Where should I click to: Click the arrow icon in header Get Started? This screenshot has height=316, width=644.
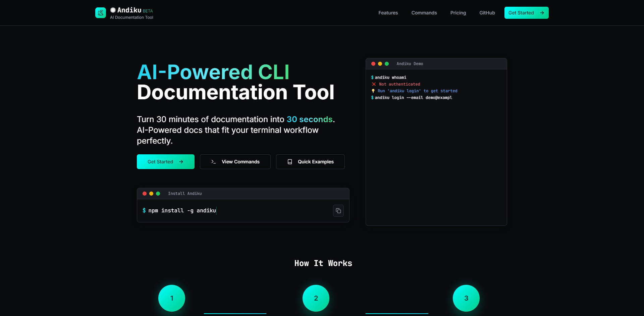pyautogui.click(x=542, y=13)
